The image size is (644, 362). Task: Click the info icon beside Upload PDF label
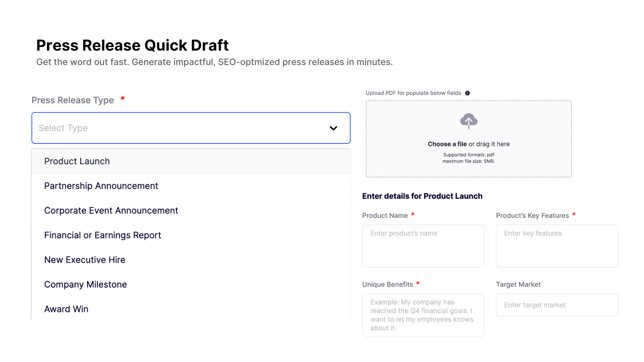(x=467, y=93)
